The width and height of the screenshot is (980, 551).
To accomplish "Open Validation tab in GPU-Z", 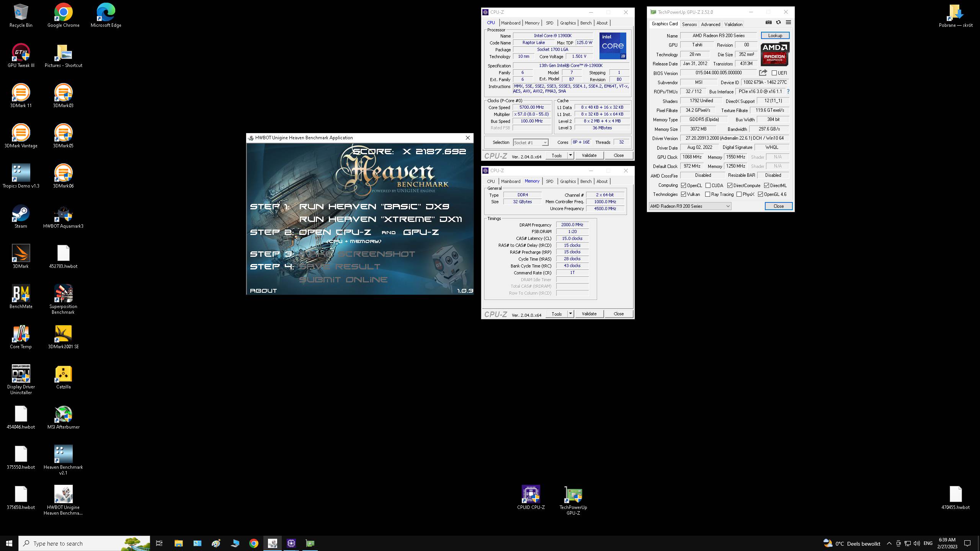I will [x=733, y=24].
